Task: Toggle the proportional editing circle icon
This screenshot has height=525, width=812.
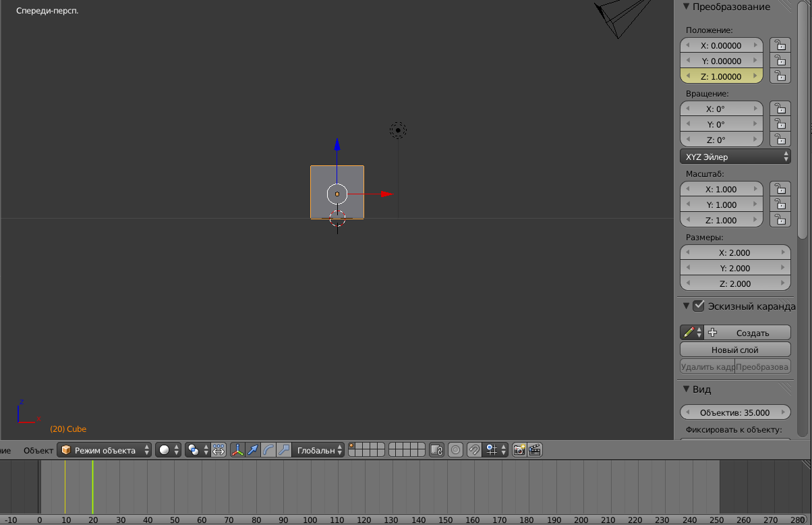Action: click(x=455, y=449)
